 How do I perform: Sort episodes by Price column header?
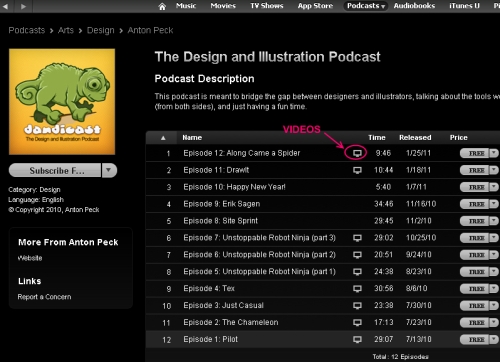point(458,138)
